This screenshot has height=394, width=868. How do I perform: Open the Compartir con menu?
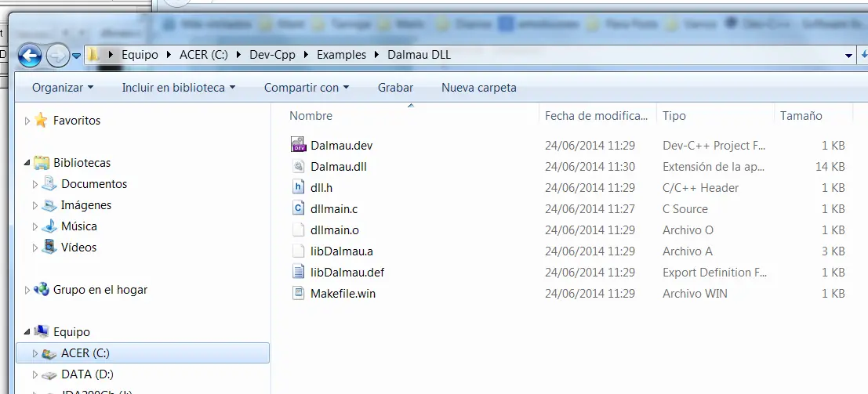307,88
